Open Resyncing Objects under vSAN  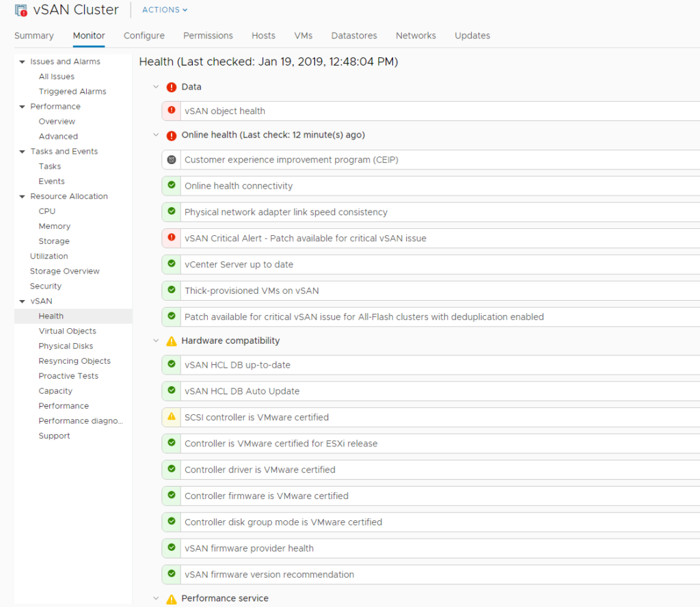coord(75,361)
